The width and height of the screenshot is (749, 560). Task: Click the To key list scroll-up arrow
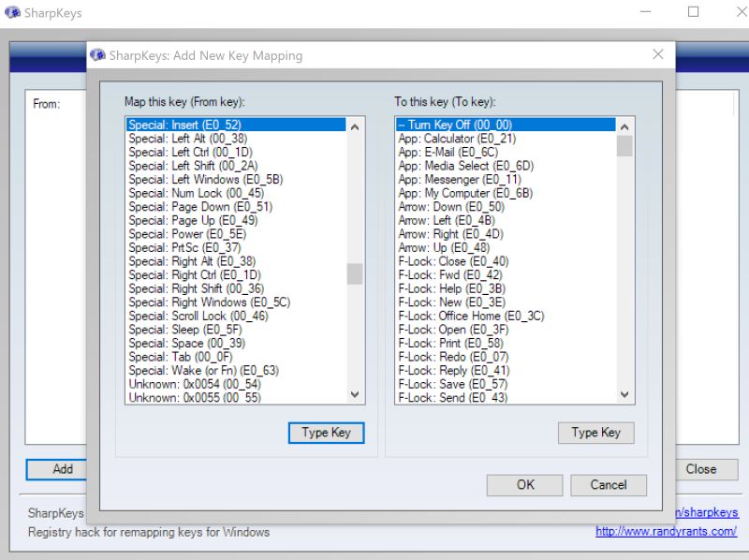point(624,127)
